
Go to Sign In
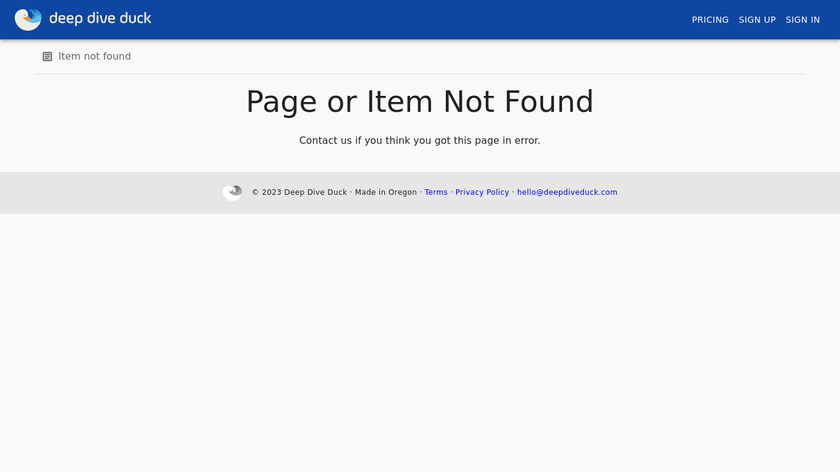pyautogui.click(x=802, y=20)
